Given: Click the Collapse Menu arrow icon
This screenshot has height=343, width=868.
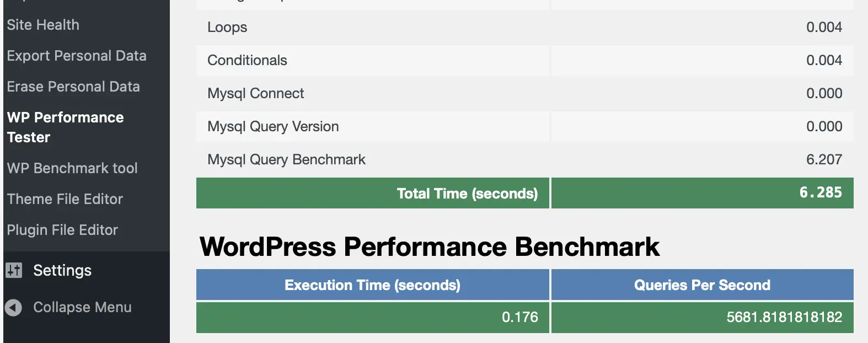Looking at the screenshot, I should (13, 307).
